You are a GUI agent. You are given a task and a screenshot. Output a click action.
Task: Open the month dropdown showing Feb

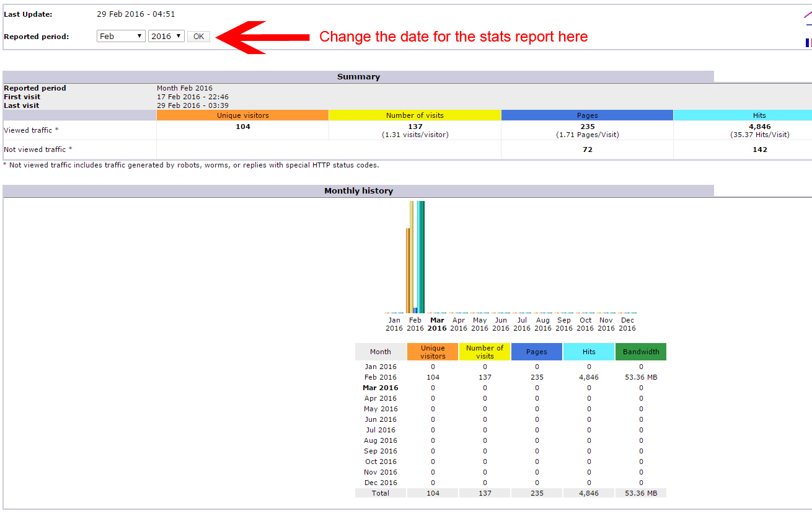(120, 35)
